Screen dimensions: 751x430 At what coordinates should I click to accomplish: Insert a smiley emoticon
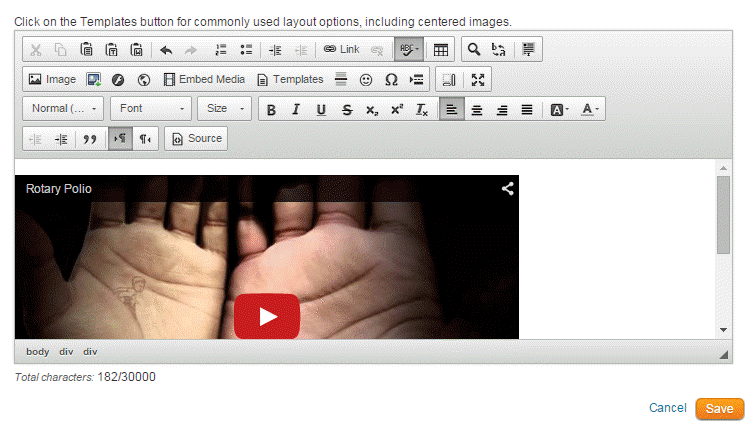367,79
